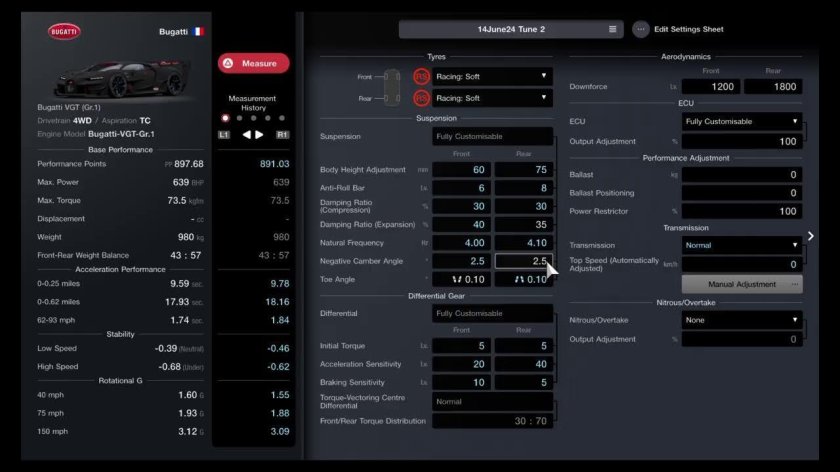Go to next measurement with right arrow
Image resolution: width=840 pixels, height=472 pixels.
[x=260, y=134]
